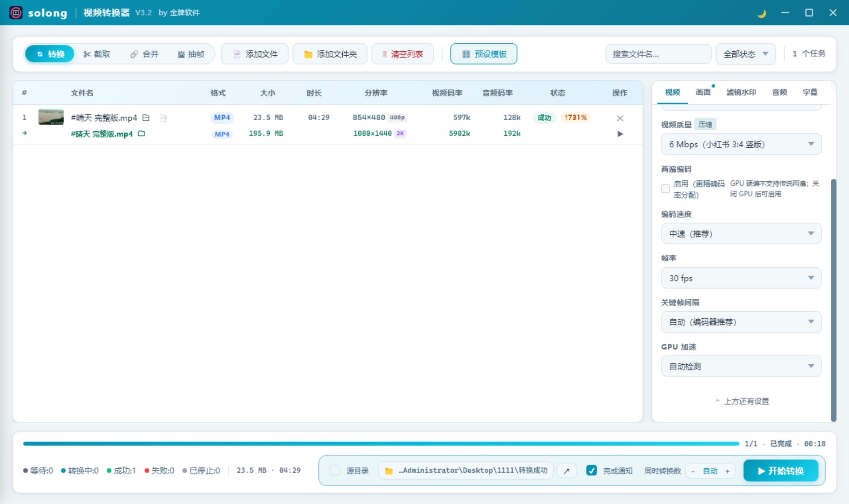Switch to 抽帧 frame extraction mode
The width and height of the screenshot is (849, 504).
click(191, 54)
